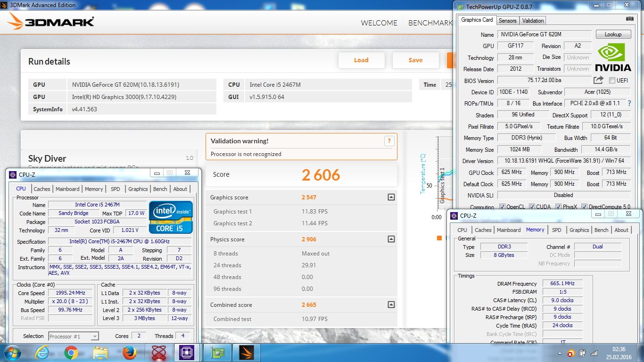Click the 3DMark Advanced Edition title bar icon
Viewport: 644px width, 362px height.
click(x=4, y=5)
